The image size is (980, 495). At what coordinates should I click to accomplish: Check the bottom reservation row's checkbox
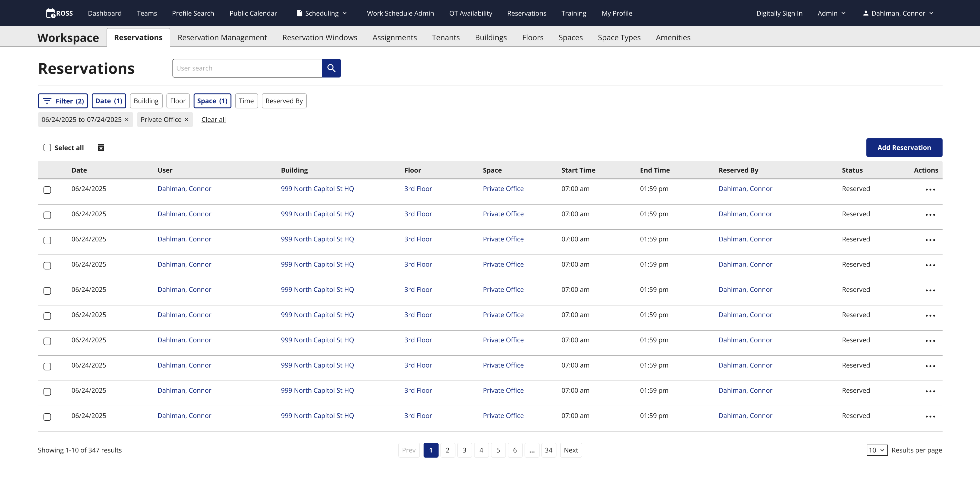47,417
